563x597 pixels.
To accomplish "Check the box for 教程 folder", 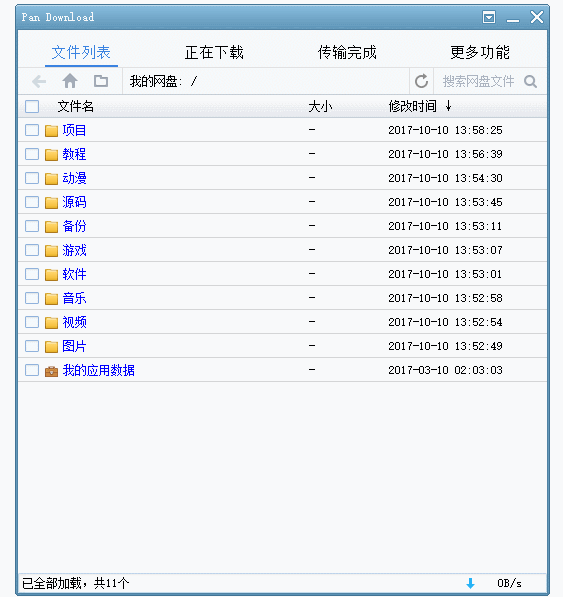I will [x=32, y=154].
